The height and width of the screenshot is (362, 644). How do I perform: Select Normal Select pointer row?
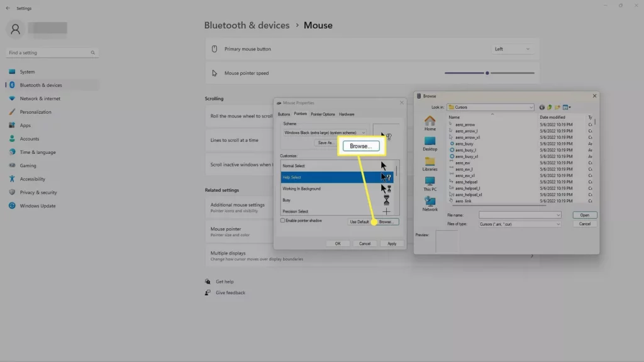click(337, 166)
